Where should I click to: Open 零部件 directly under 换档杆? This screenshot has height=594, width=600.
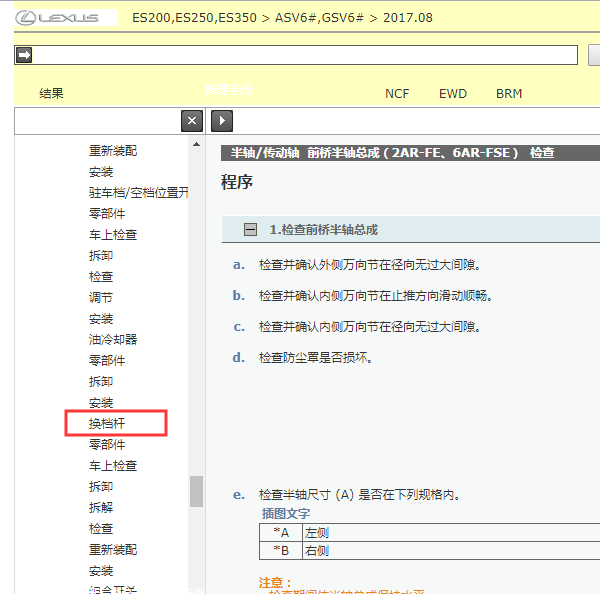coord(107,444)
